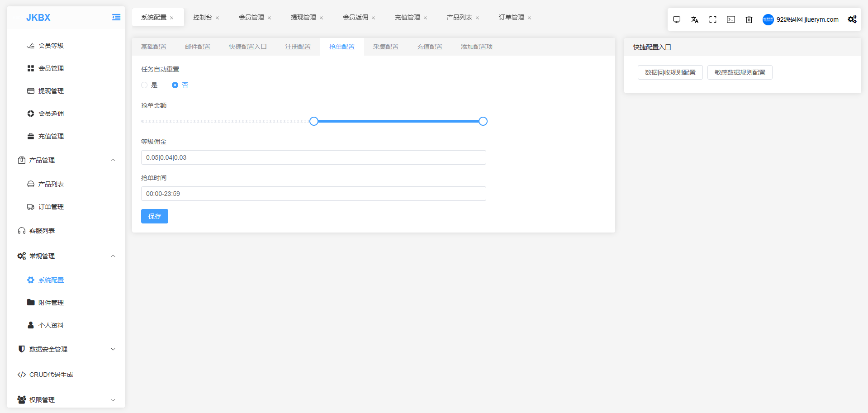Image resolution: width=868 pixels, height=413 pixels.
Task: Click the 会员返佣 icon in sidebar
Action: point(31,114)
